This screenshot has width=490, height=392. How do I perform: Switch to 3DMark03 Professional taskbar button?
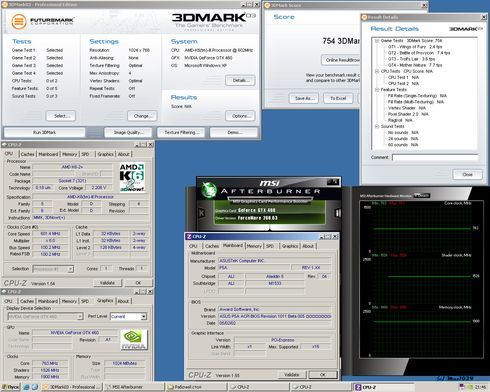[71, 387]
